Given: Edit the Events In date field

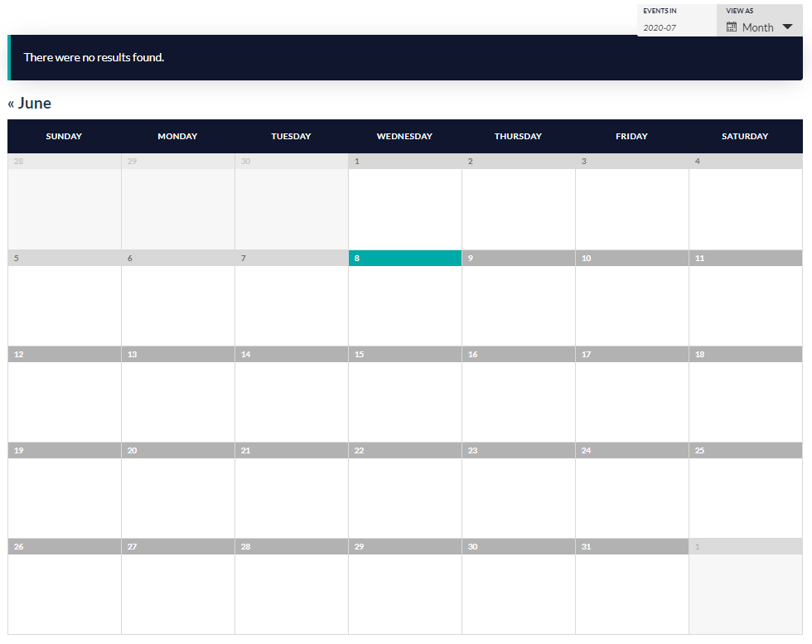Looking at the screenshot, I should point(676,27).
